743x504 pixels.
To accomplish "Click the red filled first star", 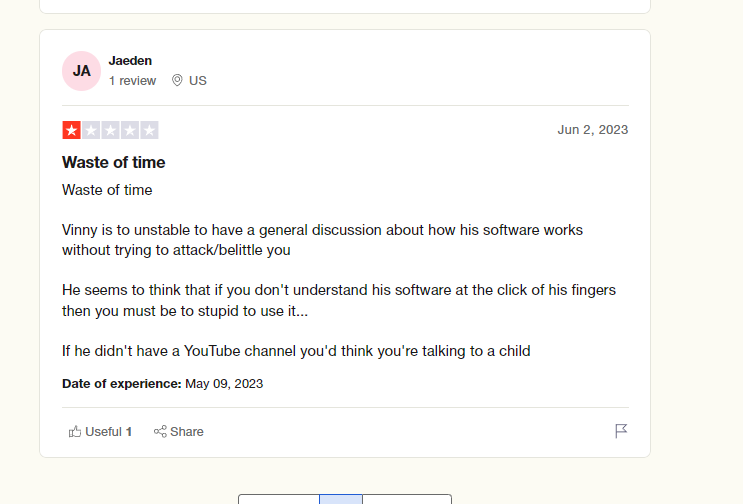I will tap(72, 130).
